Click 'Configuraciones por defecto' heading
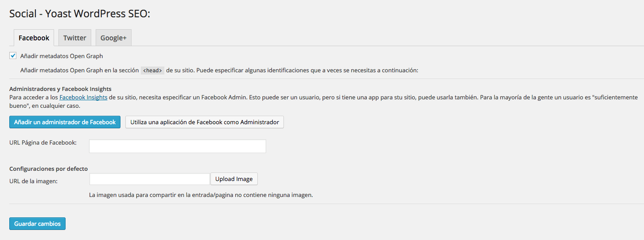 click(x=48, y=169)
